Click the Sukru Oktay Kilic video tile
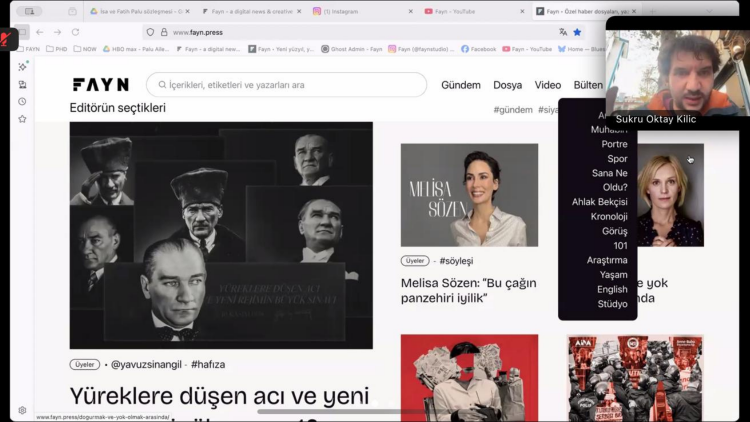This screenshot has width=750, height=422. pyautogui.click(x=677, y=73)
